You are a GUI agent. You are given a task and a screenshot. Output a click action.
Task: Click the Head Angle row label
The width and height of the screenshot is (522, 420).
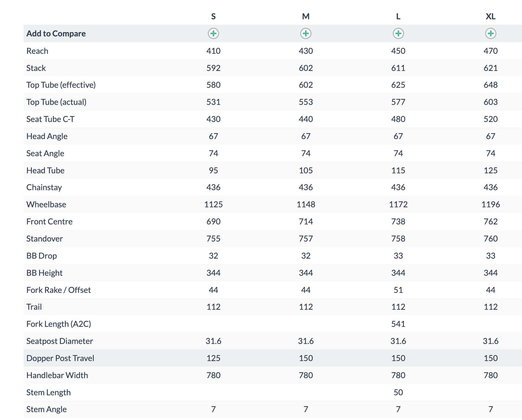click(47, 136)
